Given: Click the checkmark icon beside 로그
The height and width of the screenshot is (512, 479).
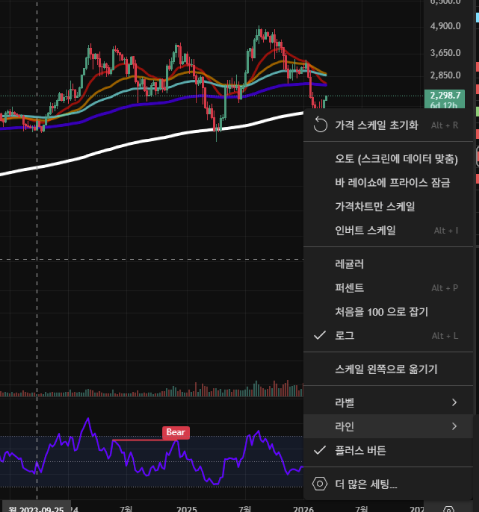Looking at the screenshot, I should [320, 335].
